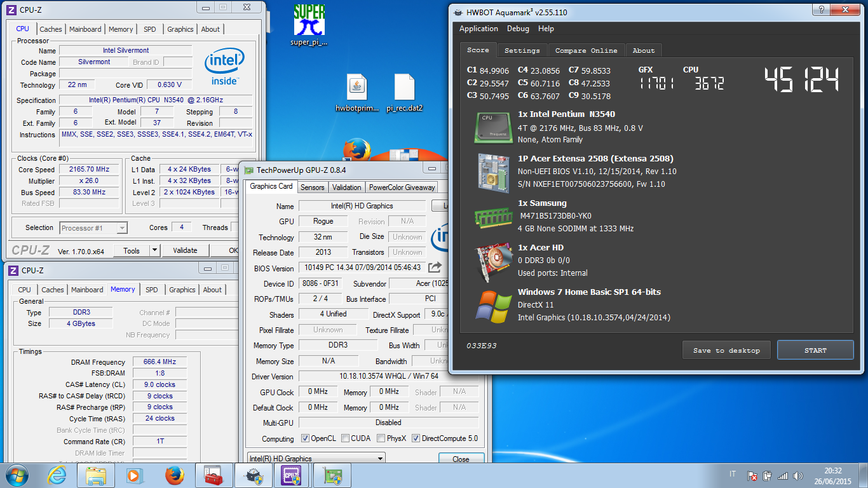
Task: Click the BIOS share icon in GPU-Z
Action: (x=435, y=268)
